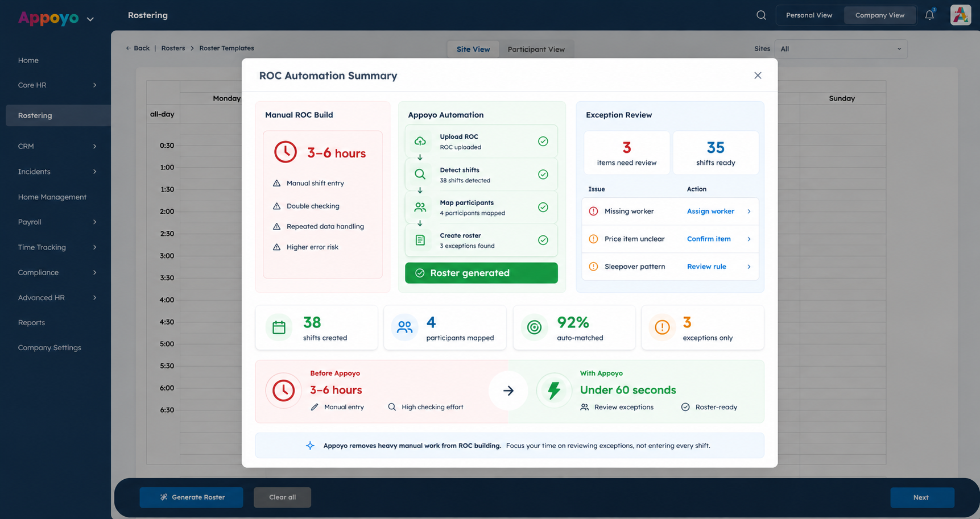Open the search magnifier in top bar
Screen dimensions: 980x519
point(761,15)
